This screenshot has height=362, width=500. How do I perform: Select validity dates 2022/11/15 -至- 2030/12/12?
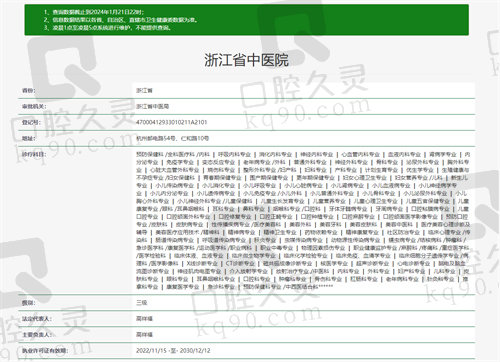pos(173,350)
